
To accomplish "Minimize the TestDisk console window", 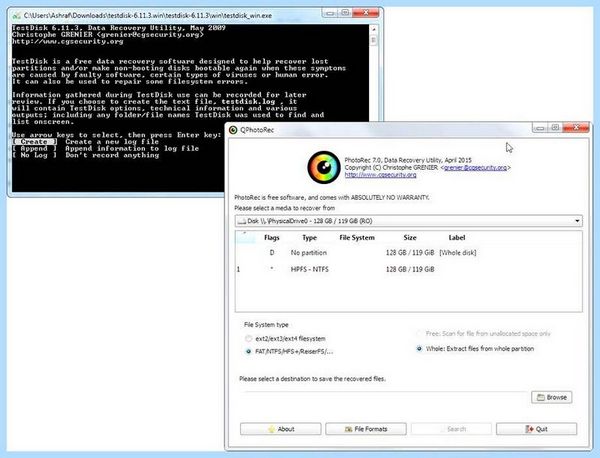I will click(330, 13).
